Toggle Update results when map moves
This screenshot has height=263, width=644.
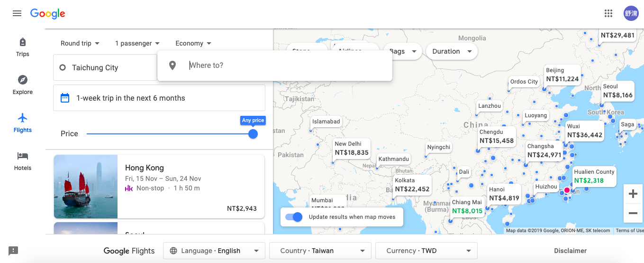coord(294,217)
